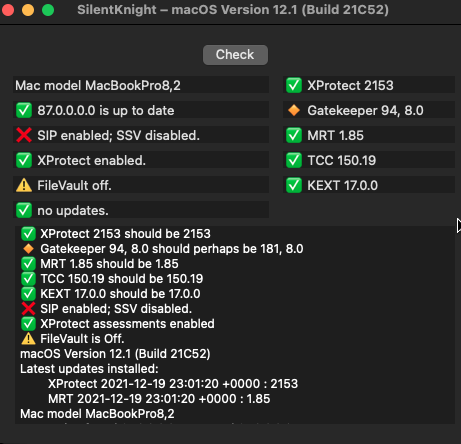461x444 pixels.
Task: Click 'XProtect 2021-12-19 23:01:20 +0000 : 2153' line
Action: (x=173, y=384)
